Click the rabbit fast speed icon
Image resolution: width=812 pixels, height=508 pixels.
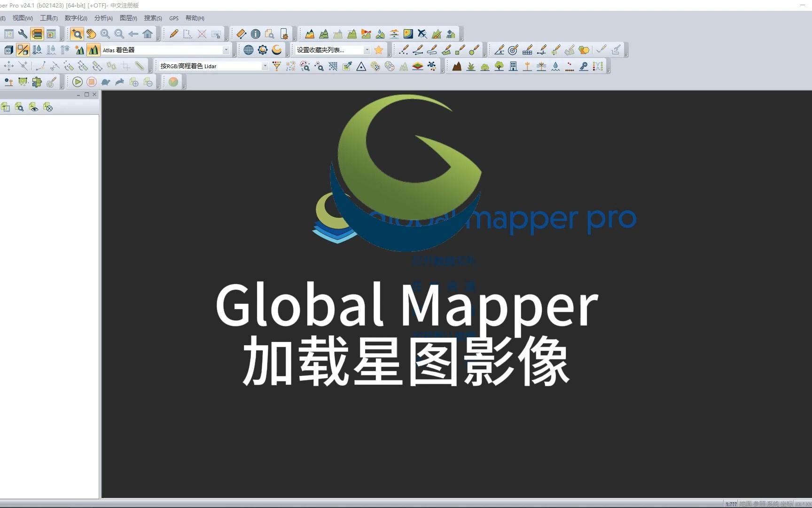tap(120, 82)
